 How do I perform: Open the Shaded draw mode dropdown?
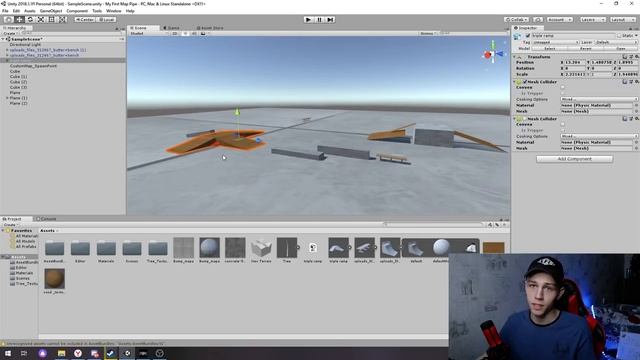click(x=149, y=33)
